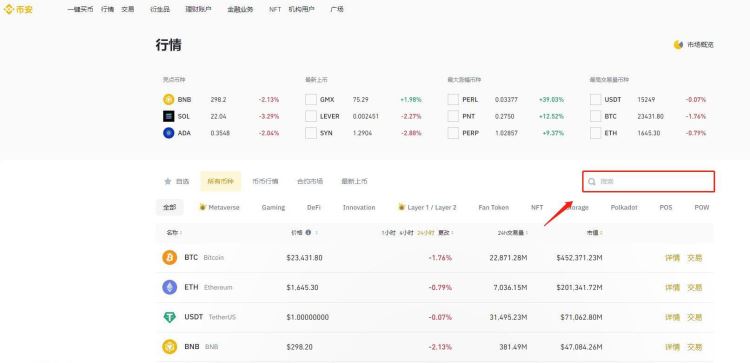The height and width of the screenshot is (363, 750).
Task: Click the $23,431.80 BTC price cell
Action: point(304,258)
